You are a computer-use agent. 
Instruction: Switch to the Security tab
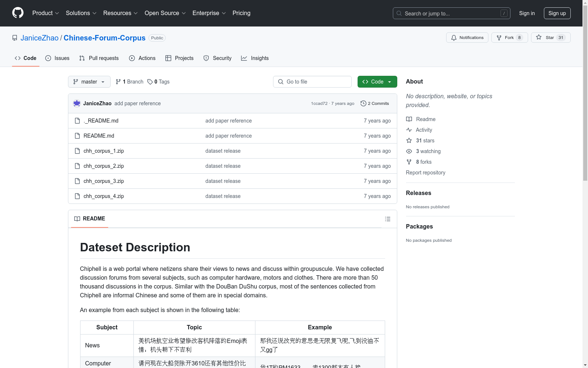coord(218,58)
